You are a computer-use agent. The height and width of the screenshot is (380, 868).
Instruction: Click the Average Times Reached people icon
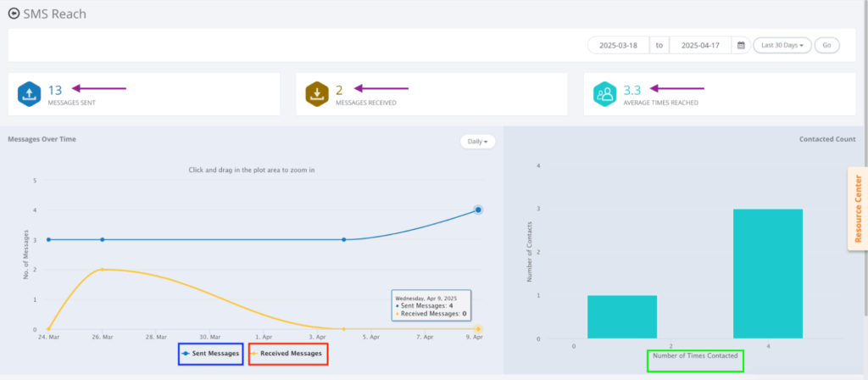point(605,93)
